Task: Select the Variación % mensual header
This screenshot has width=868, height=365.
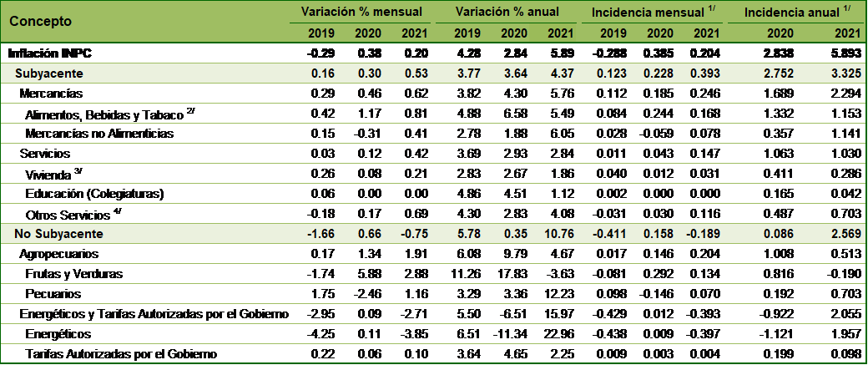Action: coord(361,12)
